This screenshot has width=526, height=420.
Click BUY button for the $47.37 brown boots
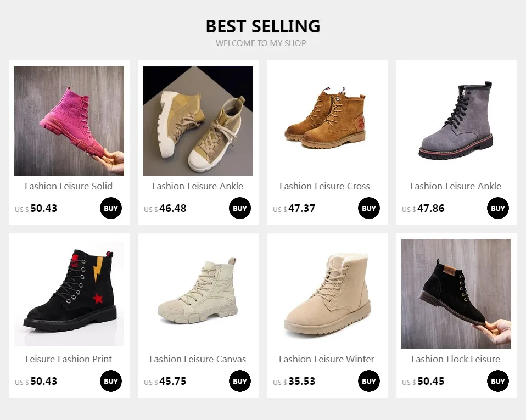(x=368, y=208)
